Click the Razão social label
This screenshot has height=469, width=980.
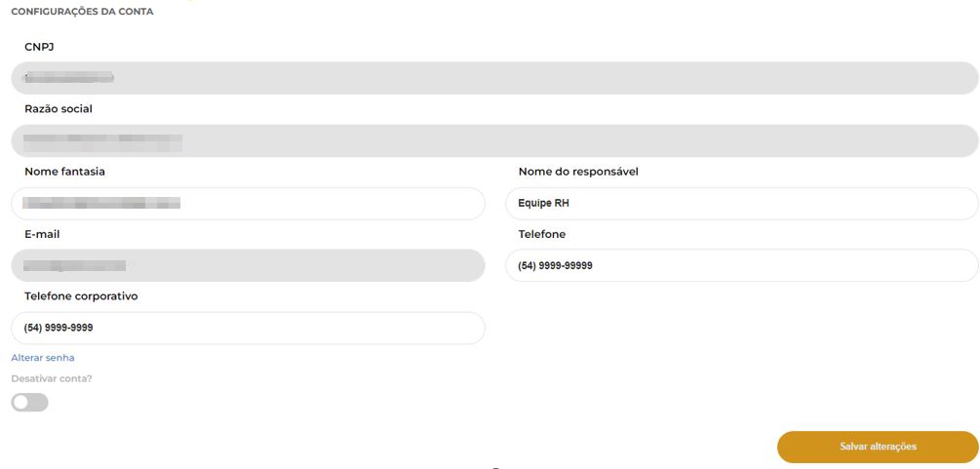[x=59, y=109]
